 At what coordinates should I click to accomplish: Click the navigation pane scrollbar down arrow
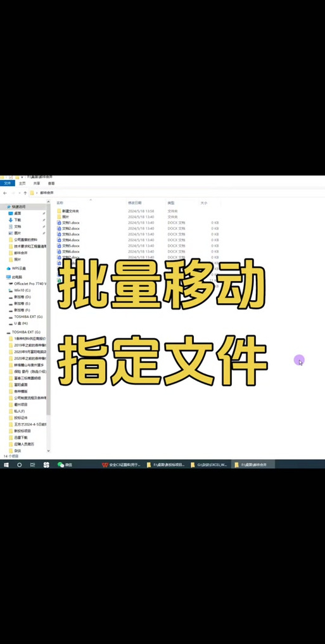point(49,451)
